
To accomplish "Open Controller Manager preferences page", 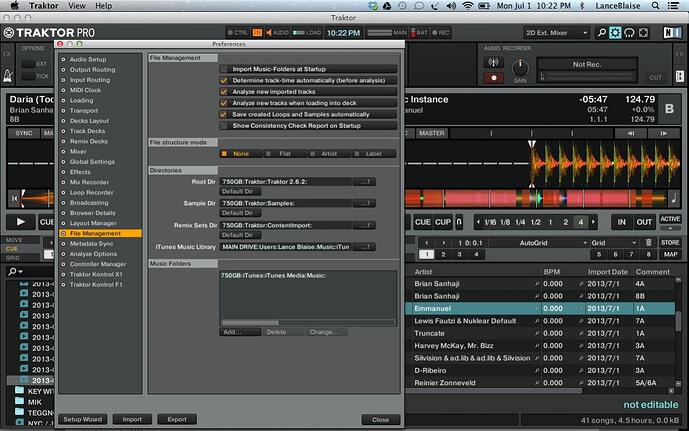I will click(98, 264).
